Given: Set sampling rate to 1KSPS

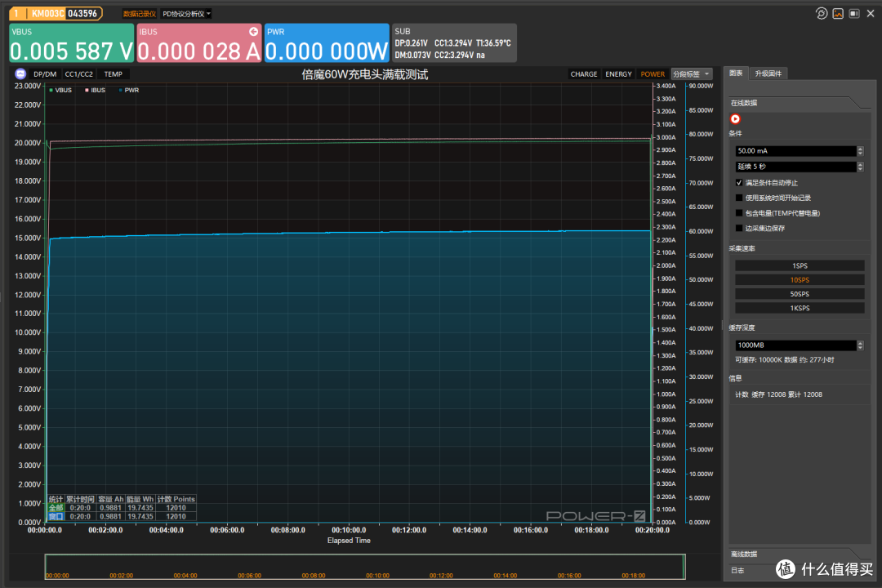Looking at the screenshot, I should point(800,308).
